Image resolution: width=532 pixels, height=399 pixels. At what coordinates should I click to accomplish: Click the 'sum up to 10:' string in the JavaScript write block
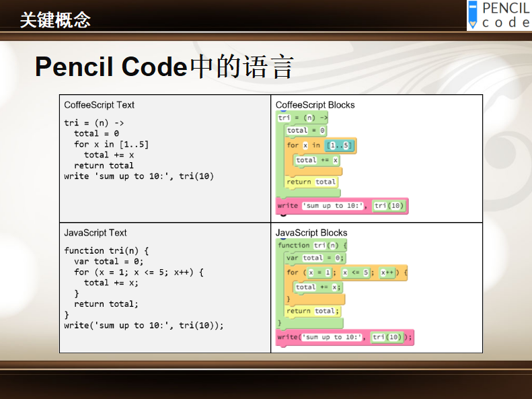click(x=332, y=337)
